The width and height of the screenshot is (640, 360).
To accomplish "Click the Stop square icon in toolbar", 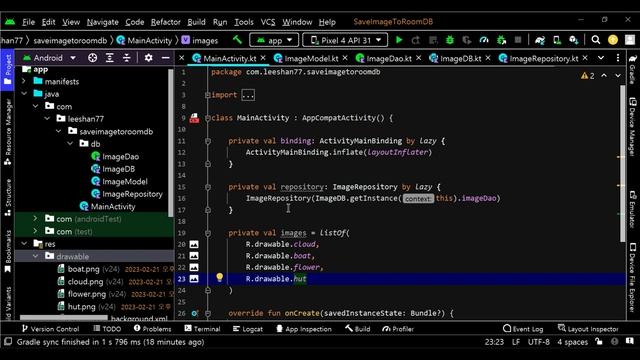I will 518,40.
